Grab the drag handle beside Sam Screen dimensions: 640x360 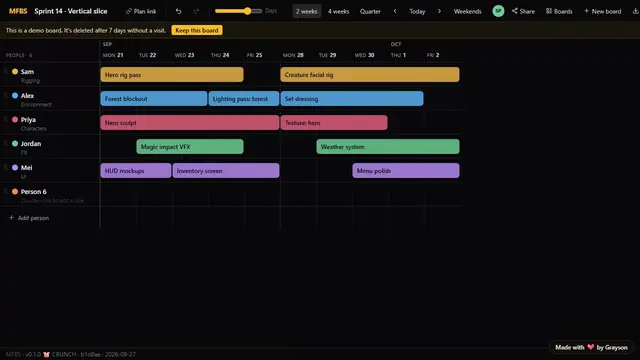click(6, 71)
